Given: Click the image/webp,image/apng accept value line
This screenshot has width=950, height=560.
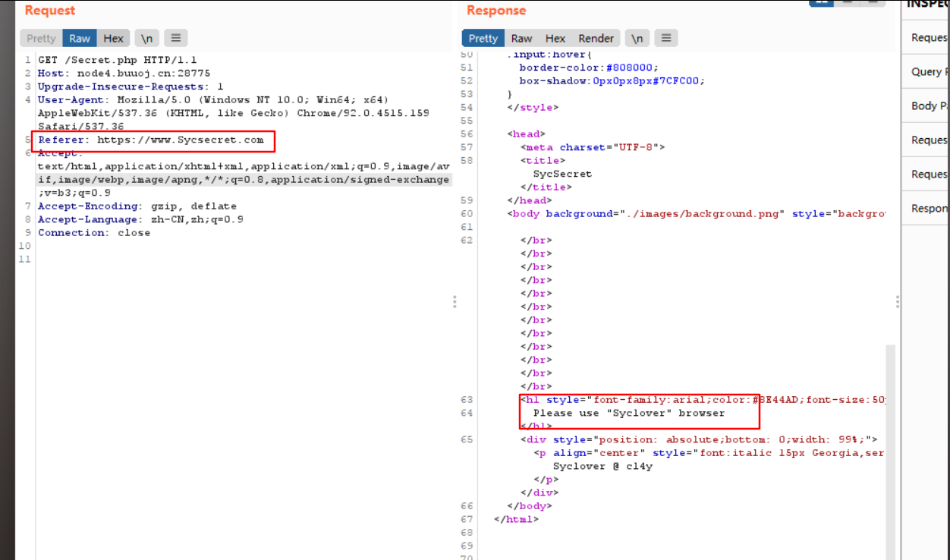Looking at the screenshot, I should click(244, 180).
